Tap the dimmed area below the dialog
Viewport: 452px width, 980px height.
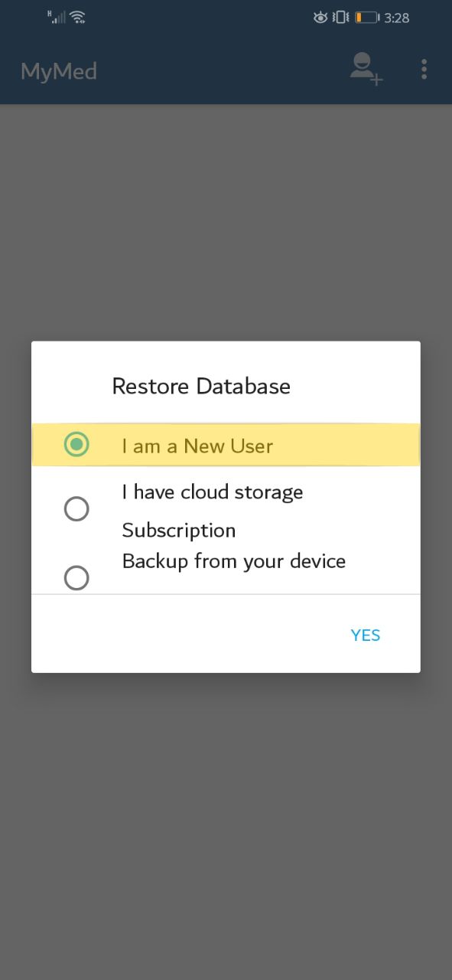[x=226, y=825]
